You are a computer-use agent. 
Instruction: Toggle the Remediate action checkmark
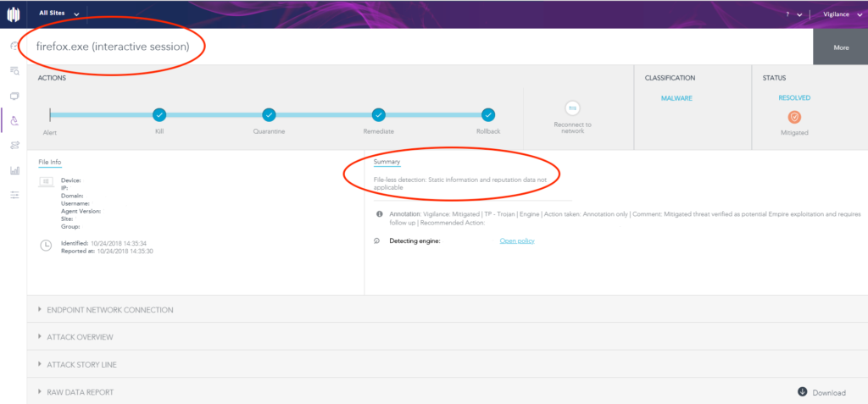click(378, 115)
